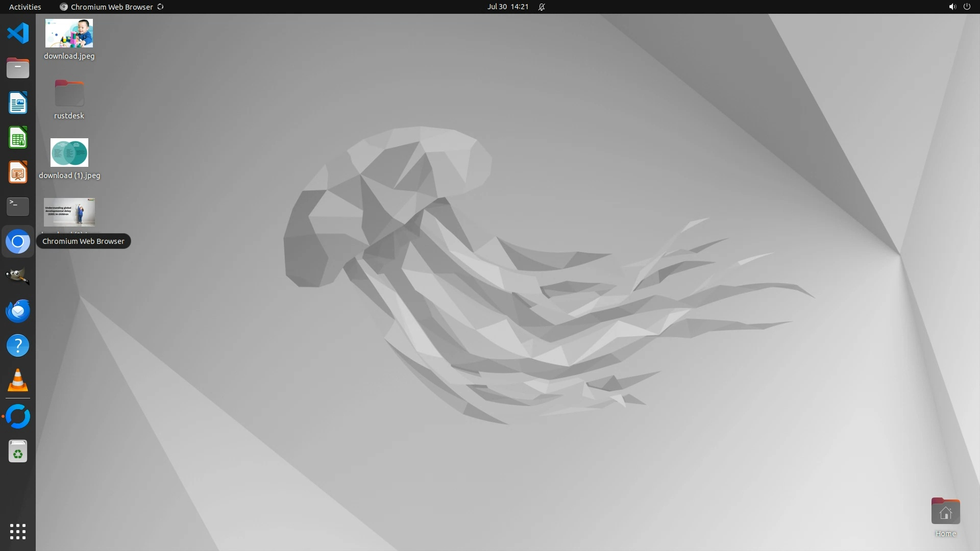Screen dimensions: 980x551
Task: Open Thunderbird mail from dock
Action: pyautogui.click(x=18, y=311)
